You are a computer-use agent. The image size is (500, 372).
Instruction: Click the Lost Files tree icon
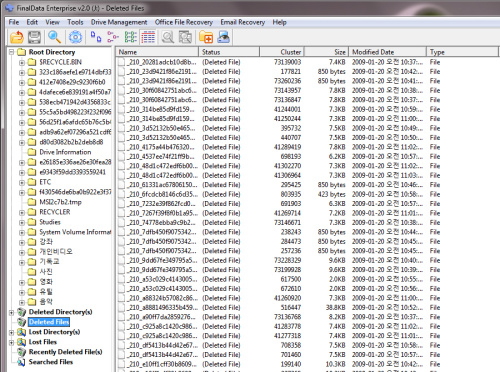[22, 342]
